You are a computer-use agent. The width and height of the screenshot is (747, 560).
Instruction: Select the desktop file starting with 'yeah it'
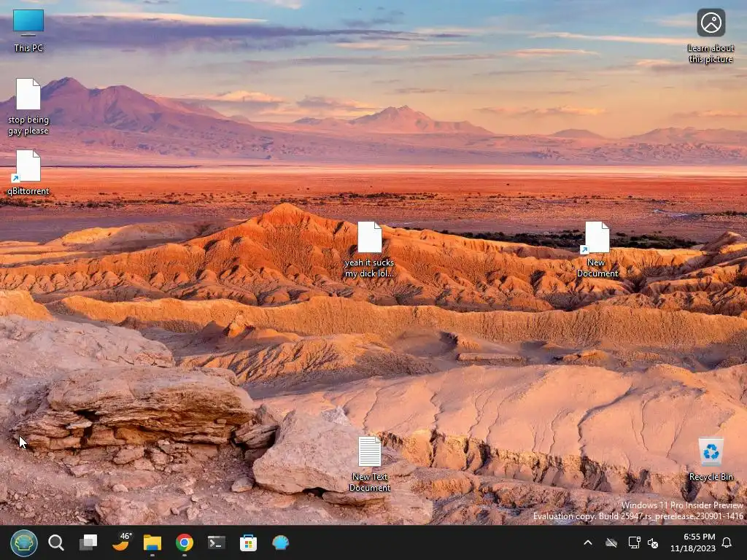tap(370, 249)
